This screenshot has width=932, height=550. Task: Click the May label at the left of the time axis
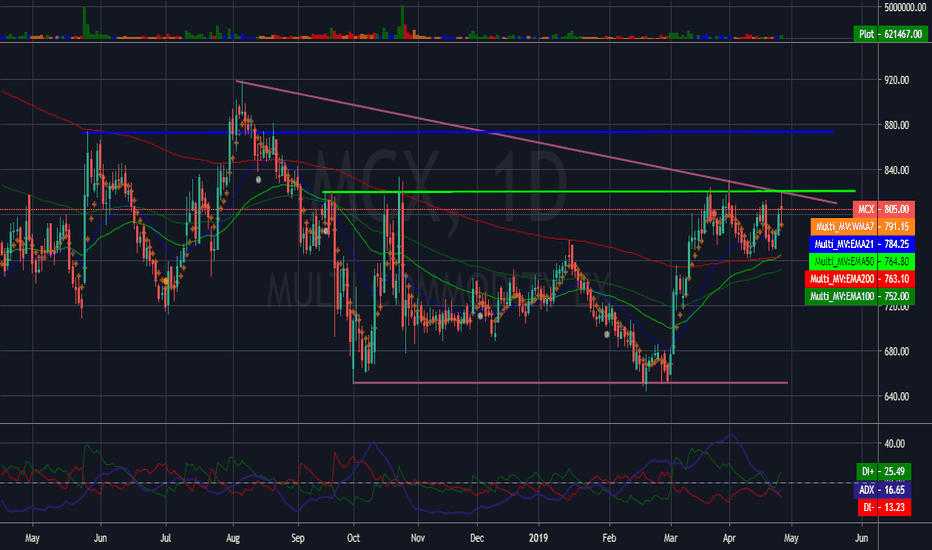point(32,538)
